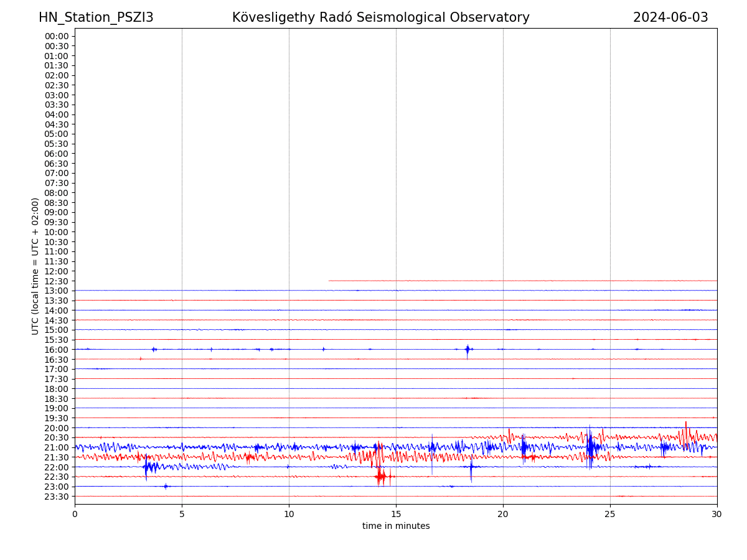Image resolution: width=747 pixels, height=560 pixels.
Task: Click the 'time in minutes' axis label
Action: click(396, 526)
